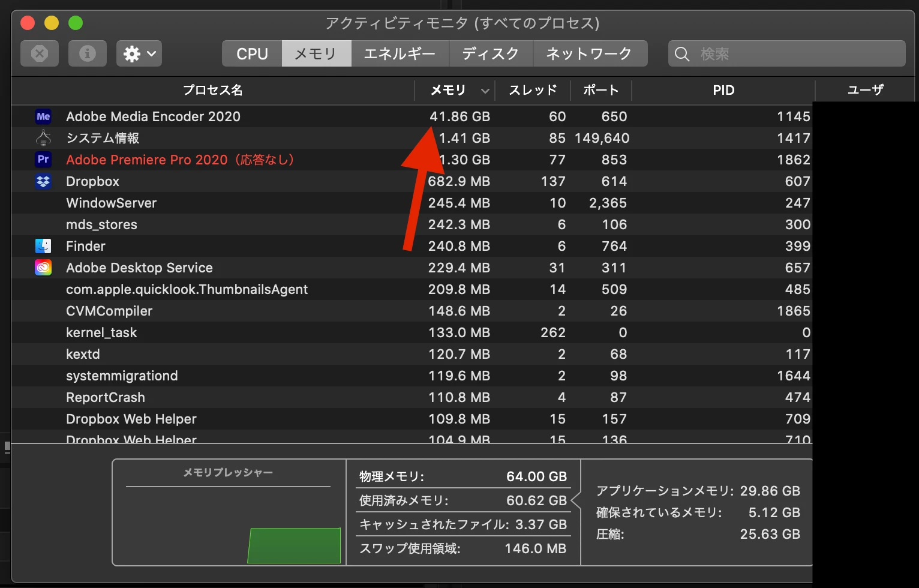919x588 pixels.
Task: Open the process info inspector button
Action: point(88,53)
